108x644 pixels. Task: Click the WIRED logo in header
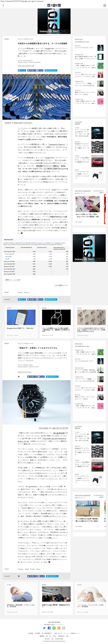tap(54, 5)
